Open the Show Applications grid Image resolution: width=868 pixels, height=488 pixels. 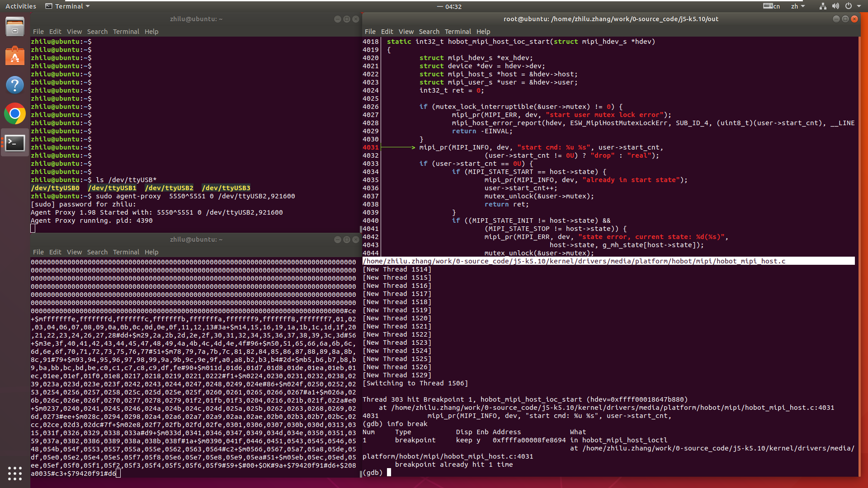[15, 473]
